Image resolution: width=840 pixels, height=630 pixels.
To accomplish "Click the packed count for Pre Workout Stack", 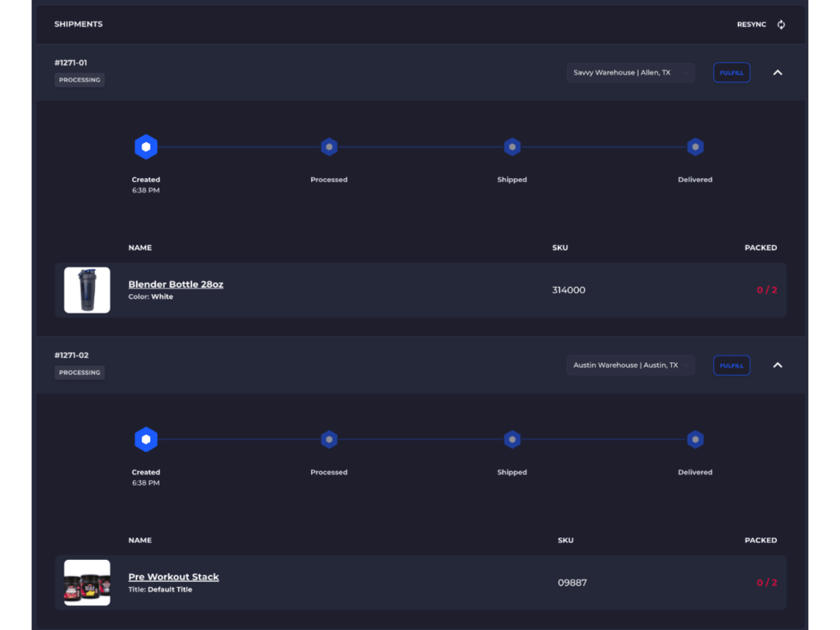I will (x=767, y=583).
